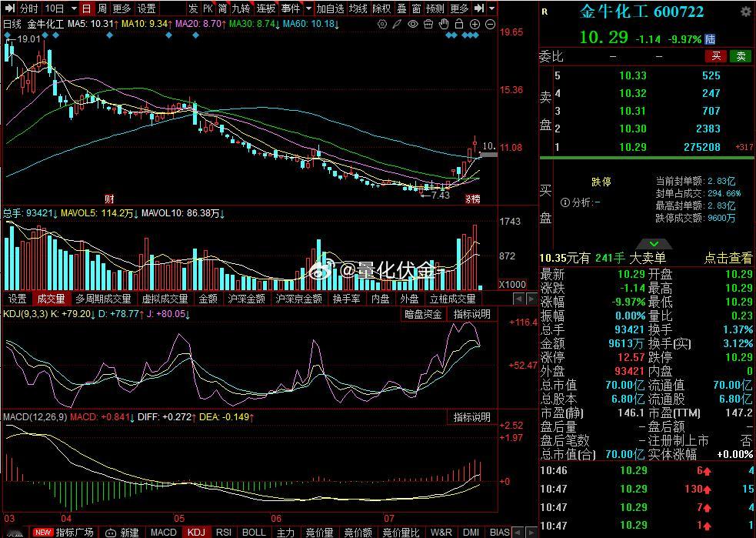Click 点击查看 link for large orders
Image resolution: width=756 pixels, height=538 pixels.
click(728, 258)
